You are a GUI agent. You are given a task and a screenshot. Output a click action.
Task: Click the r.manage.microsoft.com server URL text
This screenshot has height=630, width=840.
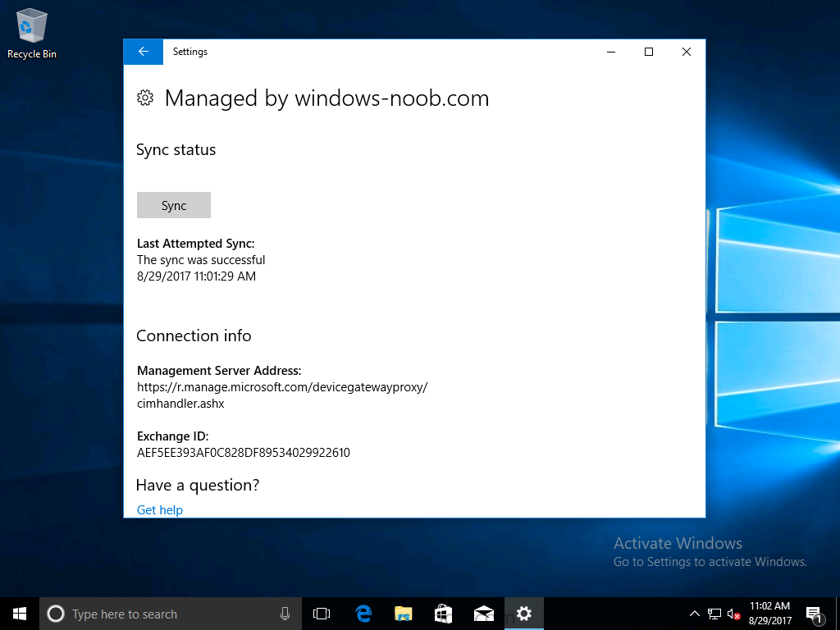pyautogui.click(x=282, y=395)
